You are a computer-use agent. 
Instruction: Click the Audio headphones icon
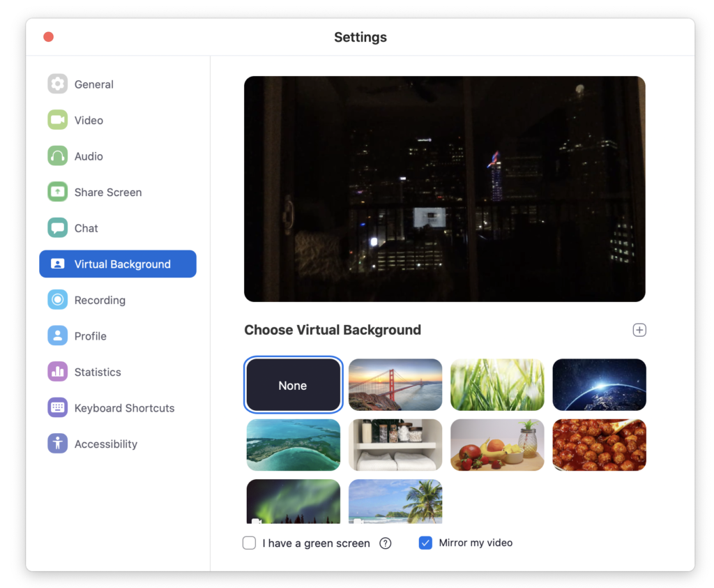pyautogui.click(x=57, y=156)
